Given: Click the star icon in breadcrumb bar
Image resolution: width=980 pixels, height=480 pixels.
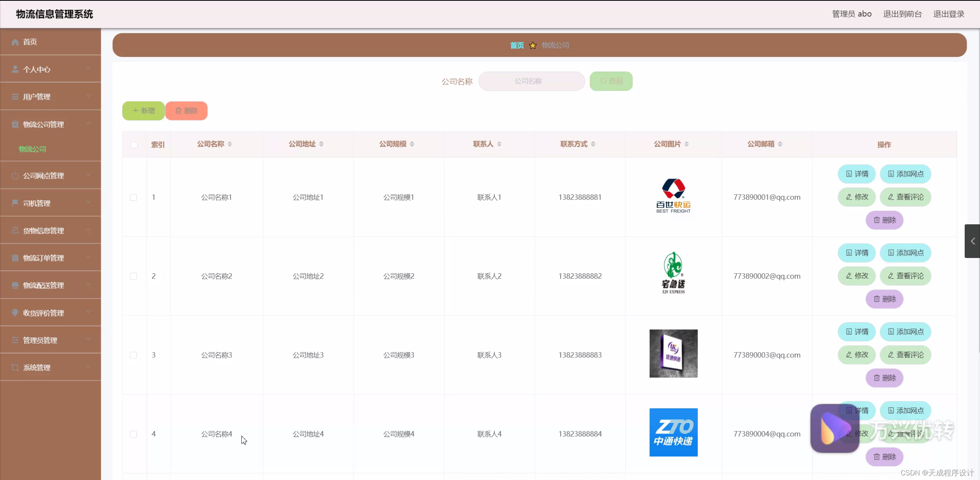Looking at the screenshot, I should point(533,46).
